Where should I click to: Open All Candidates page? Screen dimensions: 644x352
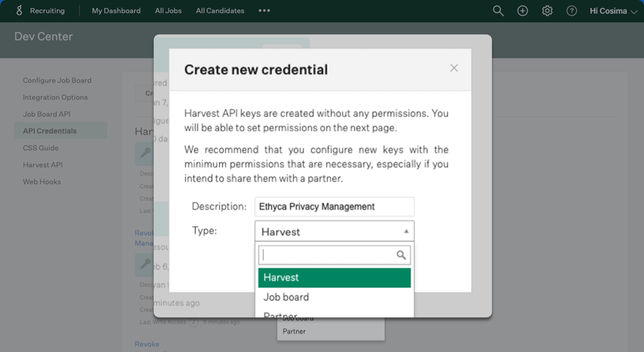pos(220,11)
